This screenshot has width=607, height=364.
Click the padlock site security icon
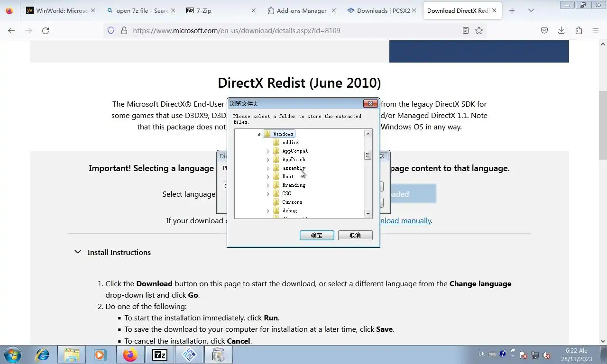(x=124, y=30)
